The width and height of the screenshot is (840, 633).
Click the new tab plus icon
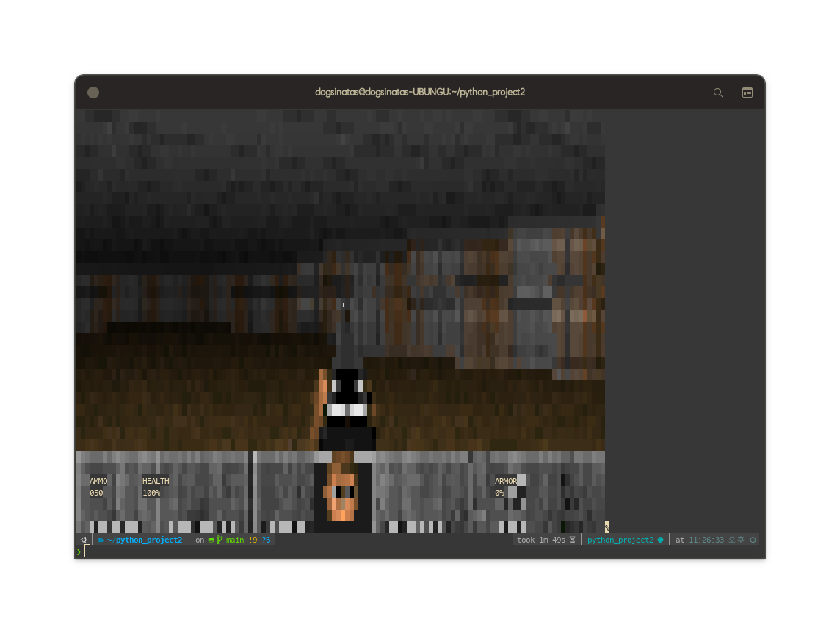click(128, 93)
